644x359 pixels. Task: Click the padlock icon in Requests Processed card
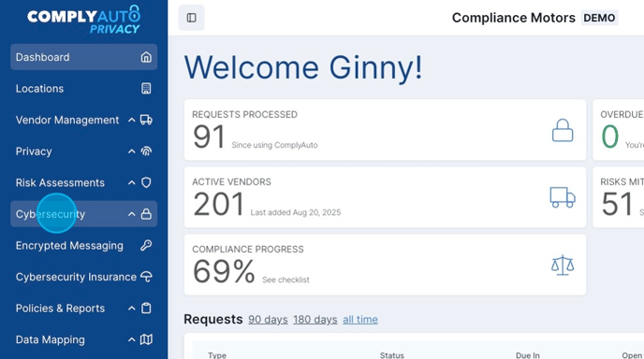563,131
